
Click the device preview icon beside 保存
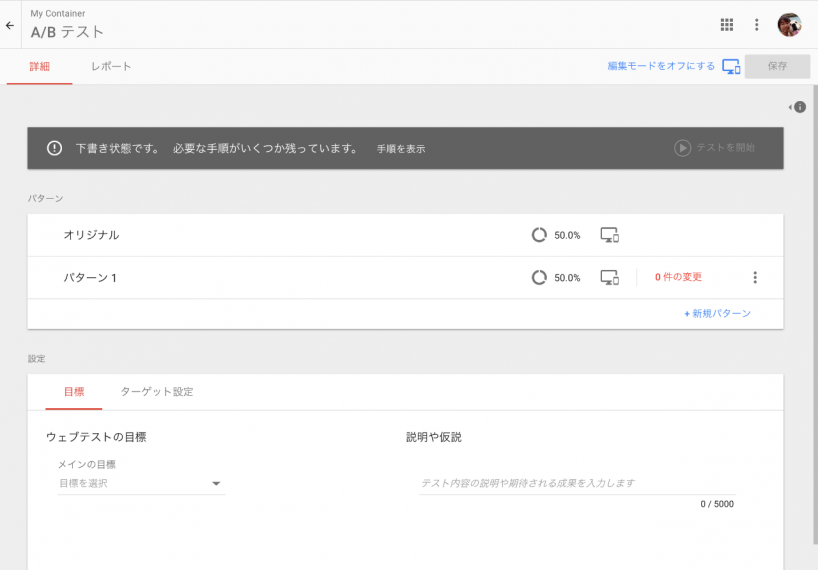731,67
